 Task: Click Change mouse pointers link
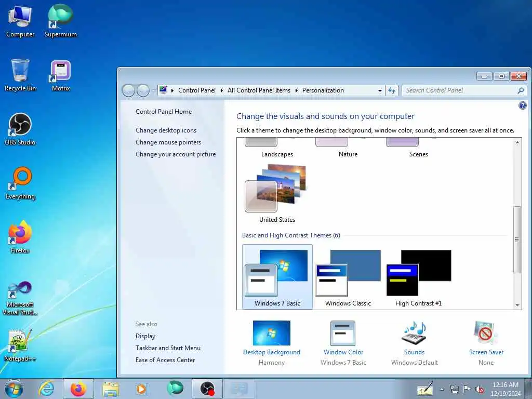pyautogui.click(x=168, y=142)
